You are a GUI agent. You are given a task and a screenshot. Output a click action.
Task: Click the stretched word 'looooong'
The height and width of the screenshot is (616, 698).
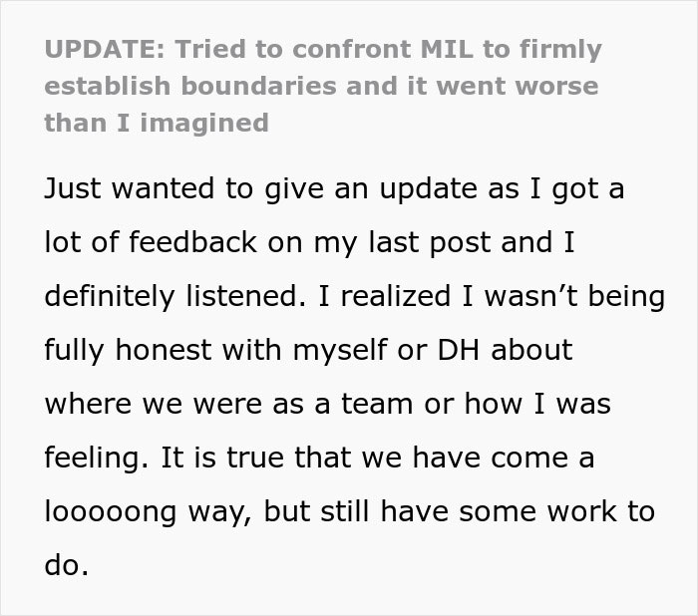coord(111,512)
